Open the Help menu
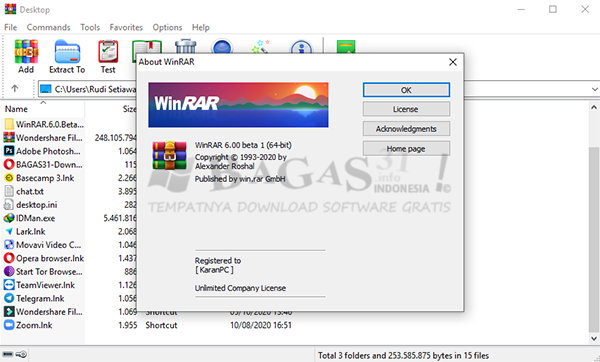The height and width of the screenshot is (362, 600). 201,27
